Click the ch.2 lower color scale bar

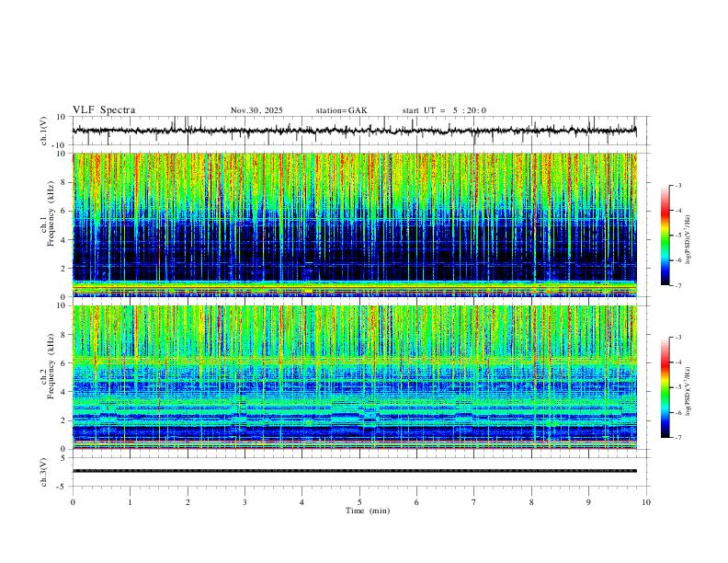tap(665, 387)
